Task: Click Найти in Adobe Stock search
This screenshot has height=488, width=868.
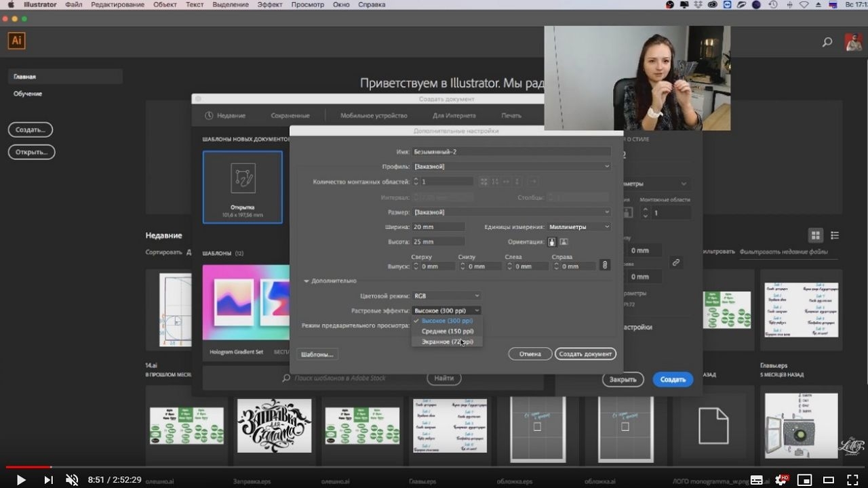Action: point(444,378)
